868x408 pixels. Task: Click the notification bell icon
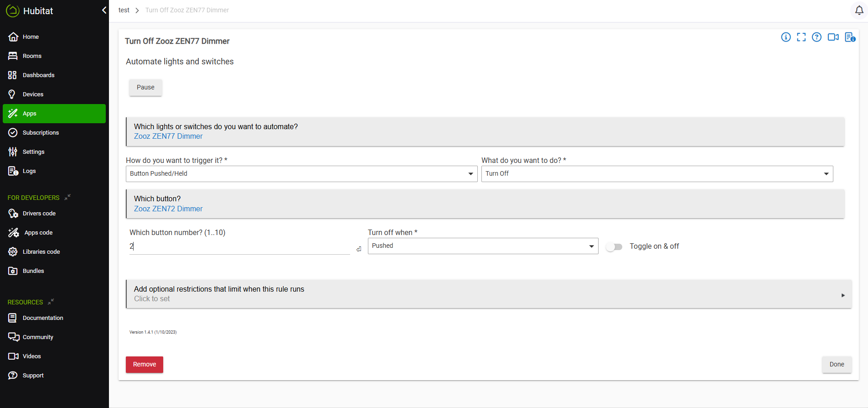(x=859, y=10)
